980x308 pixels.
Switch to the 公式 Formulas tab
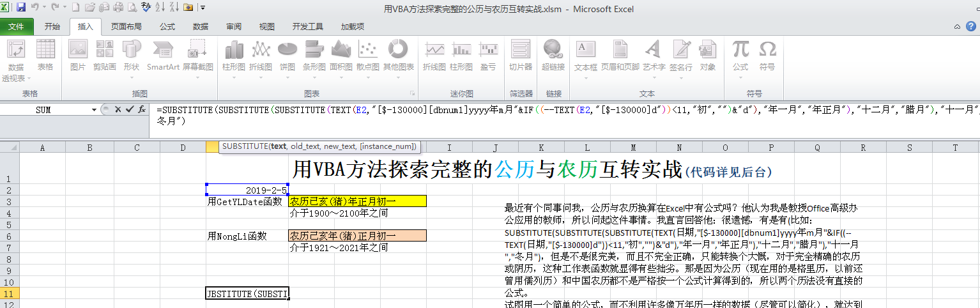tap(167, 26)
